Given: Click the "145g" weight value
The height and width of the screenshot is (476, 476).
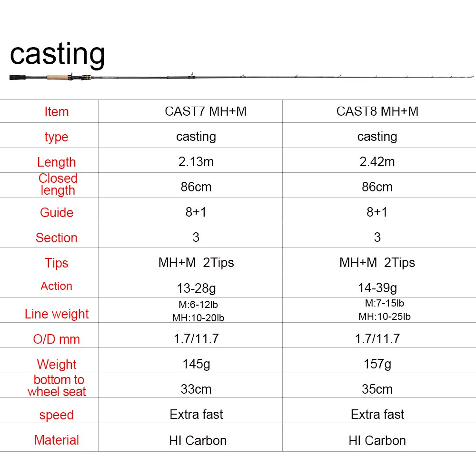Looking at the screenshot, I should point(196,364).
